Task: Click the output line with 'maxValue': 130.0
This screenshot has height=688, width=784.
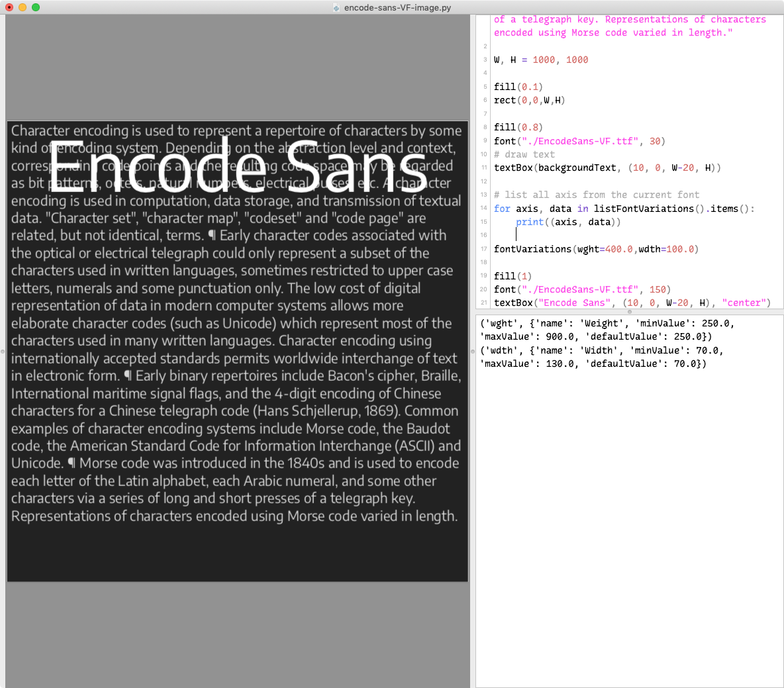Action: (593, 364)
